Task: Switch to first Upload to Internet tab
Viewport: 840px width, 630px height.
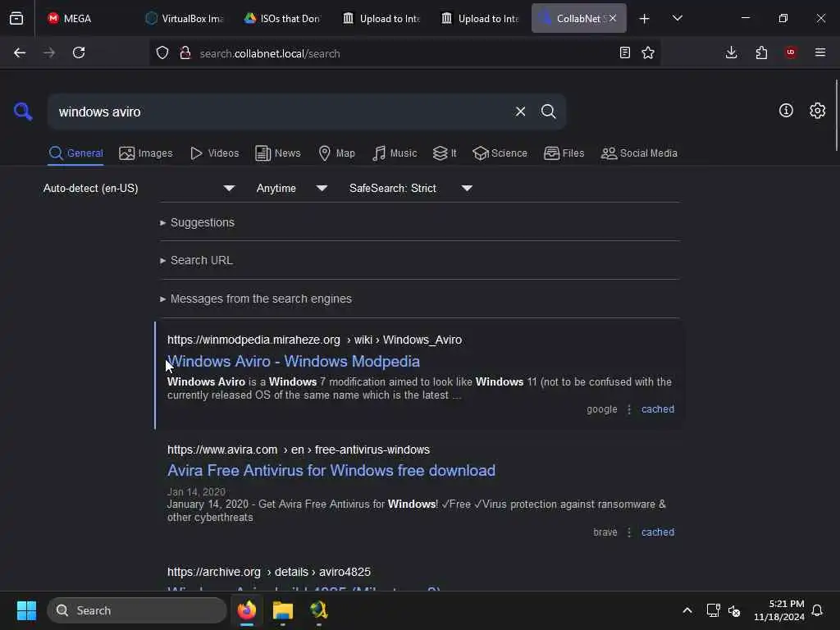Action: pyautogui.click(x=381, y=18)
